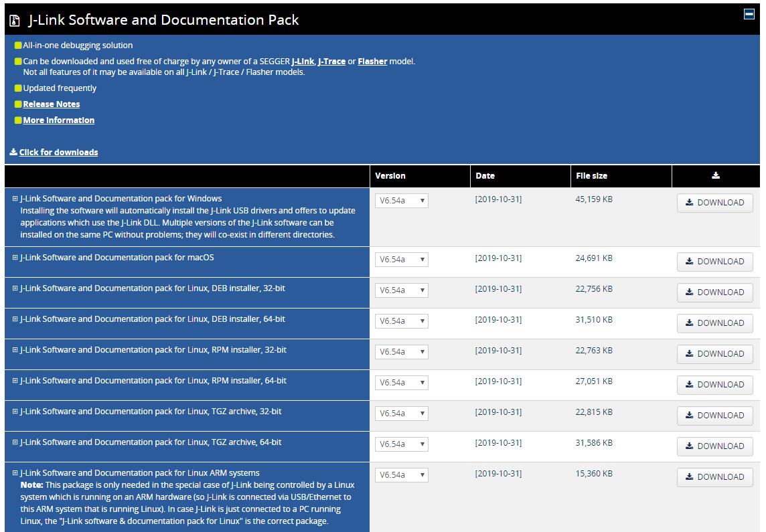This screenshot has width=766, height=532.
Task: Expand Linux DEB installer 64-bit row
Action: tap(15, 319)
